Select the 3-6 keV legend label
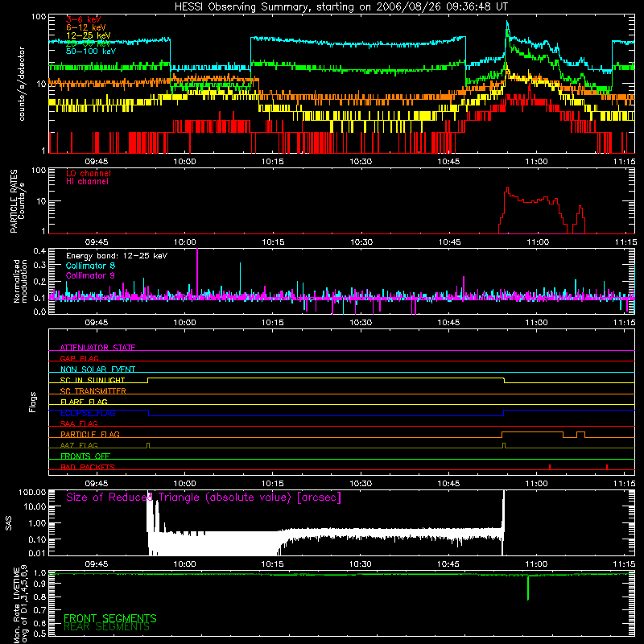 coord(84,19)
